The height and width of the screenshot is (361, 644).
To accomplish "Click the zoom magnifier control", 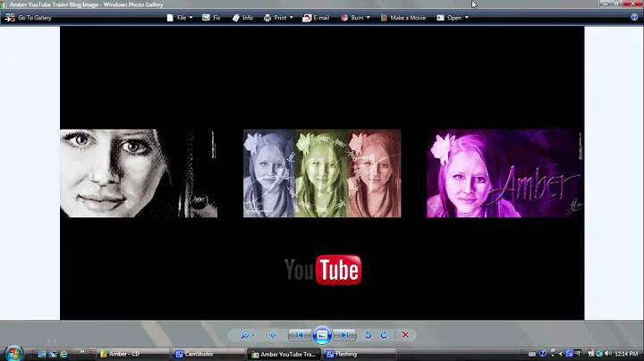I will [x=247, y=335].
